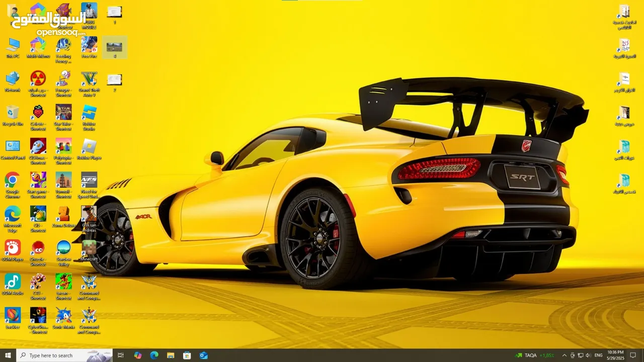Screen dimensions: 644x362
Task: Select the Roblox Studio icon
Action: pyautogui.click(x=89, y=118)
